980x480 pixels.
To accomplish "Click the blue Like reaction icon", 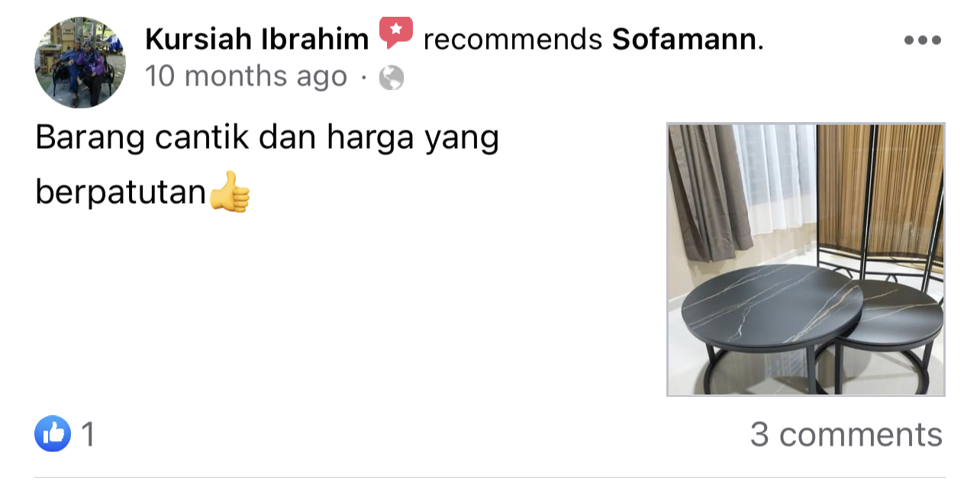I will [x=53, y=434].
